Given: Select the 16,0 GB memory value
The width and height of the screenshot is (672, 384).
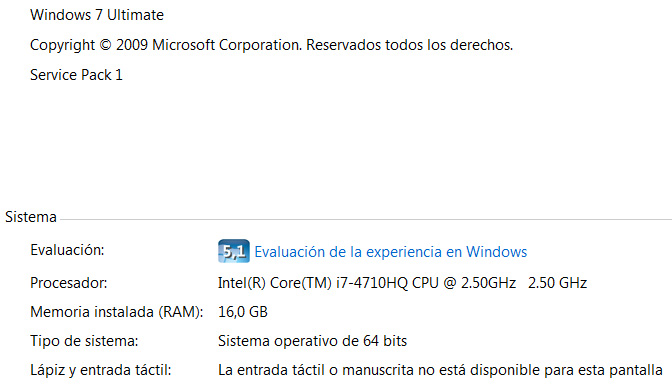Looking at the screenshot, I should point(243,312).
